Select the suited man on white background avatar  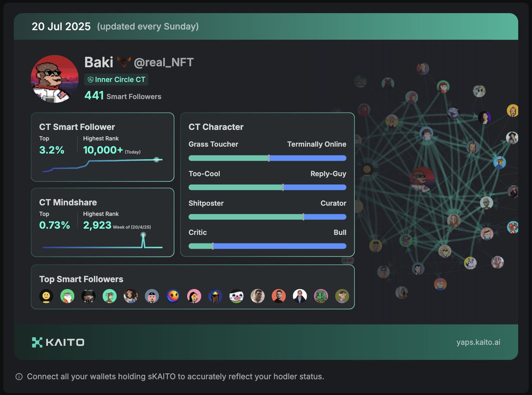tap(300, 296)
